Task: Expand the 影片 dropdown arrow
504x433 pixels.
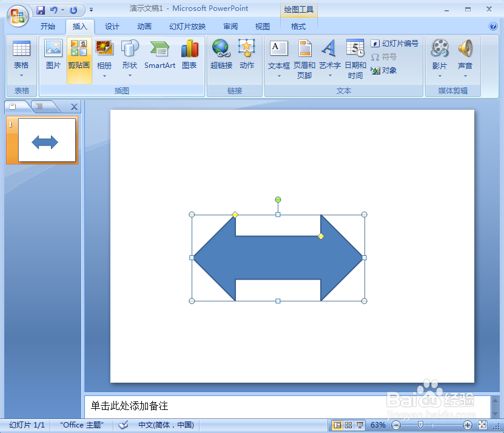Action: click(x=440, y=76)
